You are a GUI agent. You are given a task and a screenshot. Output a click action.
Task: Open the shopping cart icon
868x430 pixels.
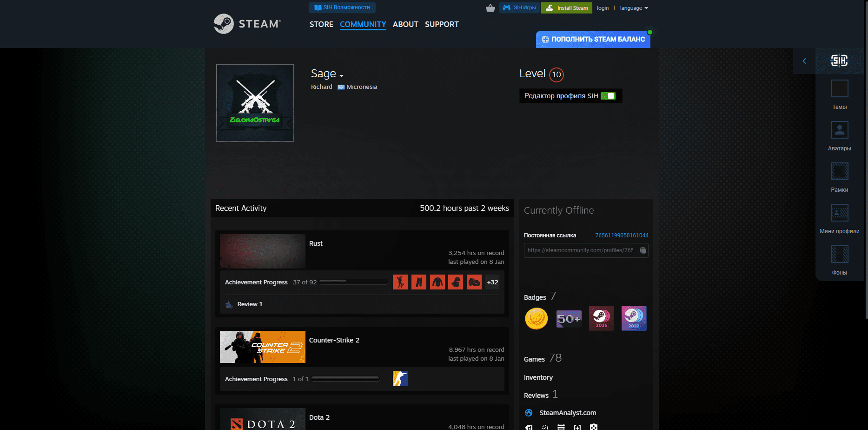point(490,8)
